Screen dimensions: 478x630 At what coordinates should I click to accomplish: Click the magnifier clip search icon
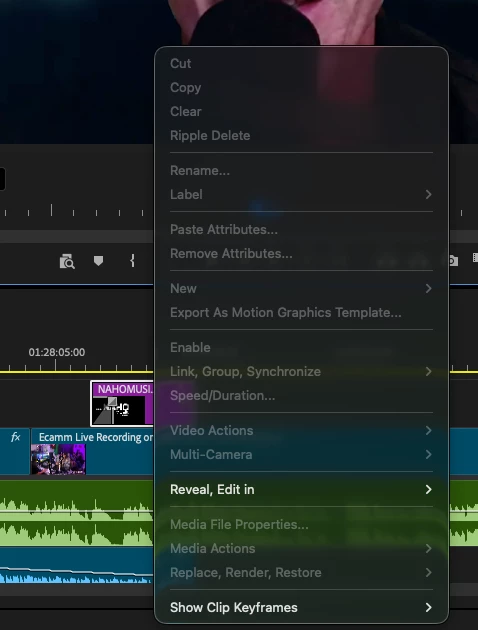click(67, 261)
